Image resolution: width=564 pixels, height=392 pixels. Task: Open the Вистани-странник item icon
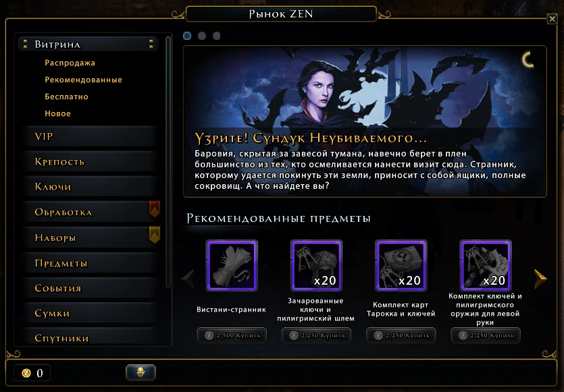point(232,266)
